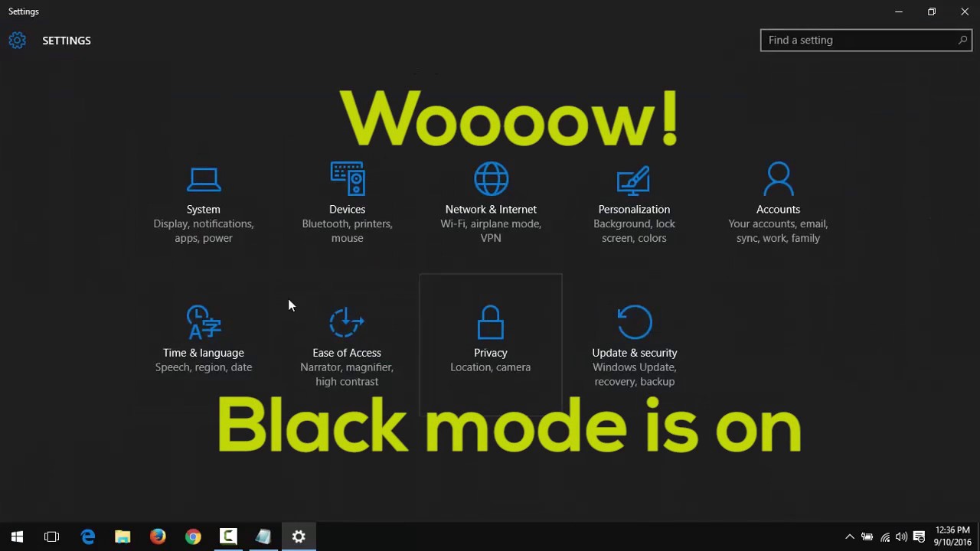Click the search magnifier in the setting search box
Screen dimensions: 980x551
962,40
